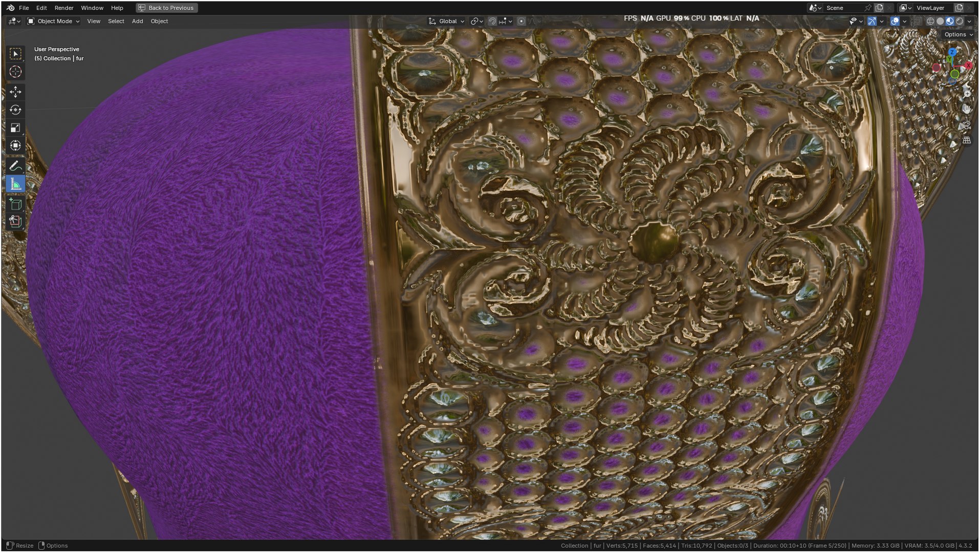Image resolution: width=980 pixels, height=553 pixels.
Task: Open the view layer browse dropdown
Action: (x=905, y=8)
